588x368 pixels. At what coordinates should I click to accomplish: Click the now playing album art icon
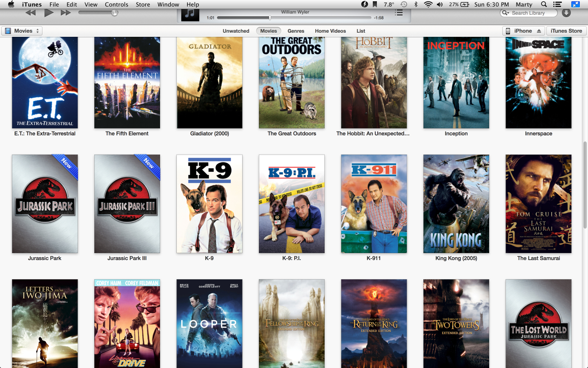point(190,15)
